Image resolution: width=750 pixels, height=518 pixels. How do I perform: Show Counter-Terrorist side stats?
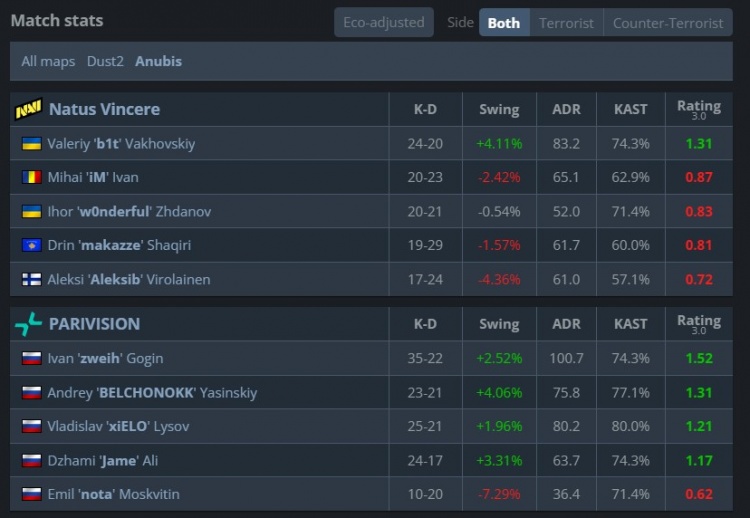pyautogui.click(x=667, y=22)
